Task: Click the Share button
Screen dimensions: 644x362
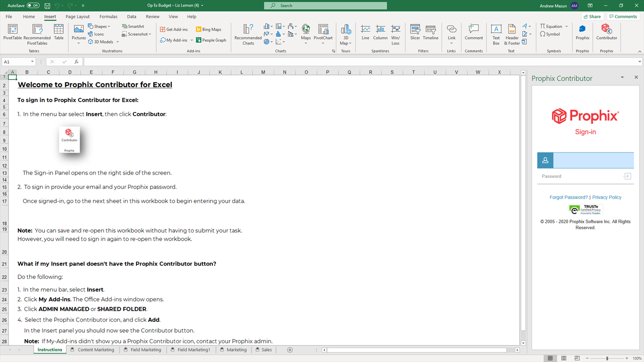Action: pyautogui.click(x=592, y=16)
